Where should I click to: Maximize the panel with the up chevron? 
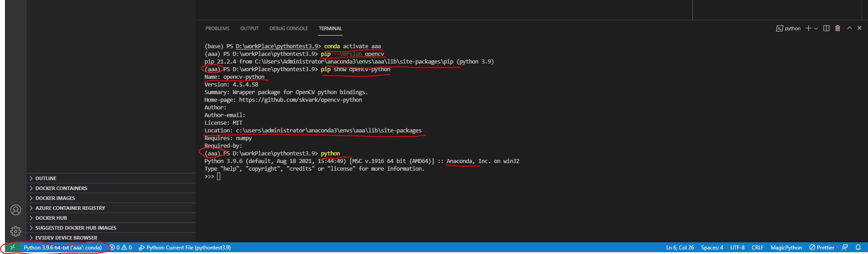[x=850, y=28]
